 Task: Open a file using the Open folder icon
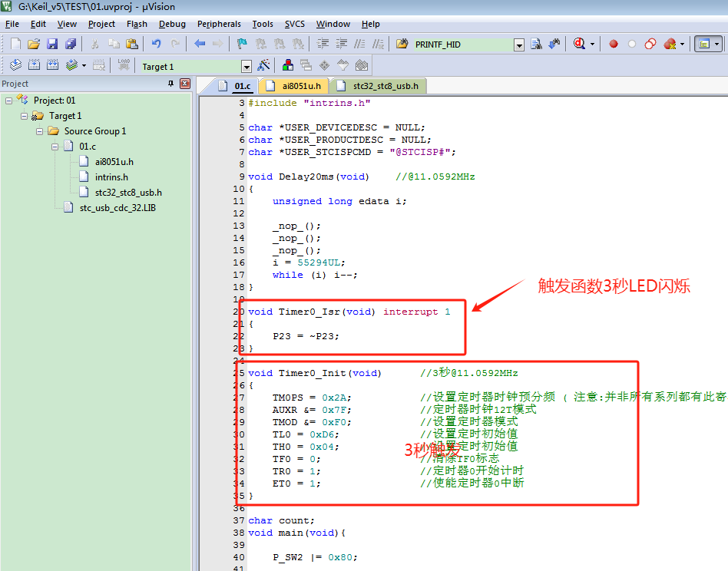34,44
